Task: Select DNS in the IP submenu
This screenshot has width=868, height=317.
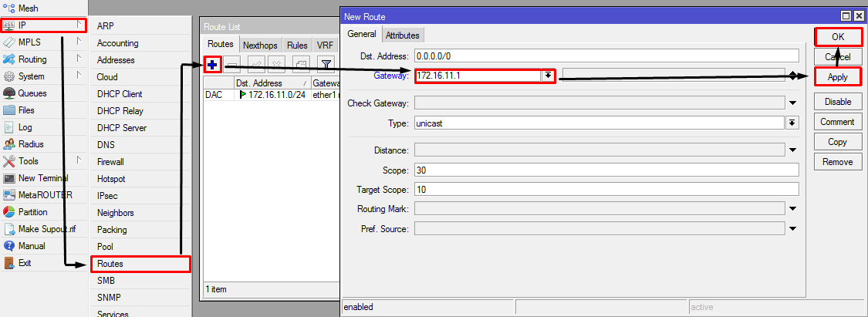Action: [x=140, y=145]
